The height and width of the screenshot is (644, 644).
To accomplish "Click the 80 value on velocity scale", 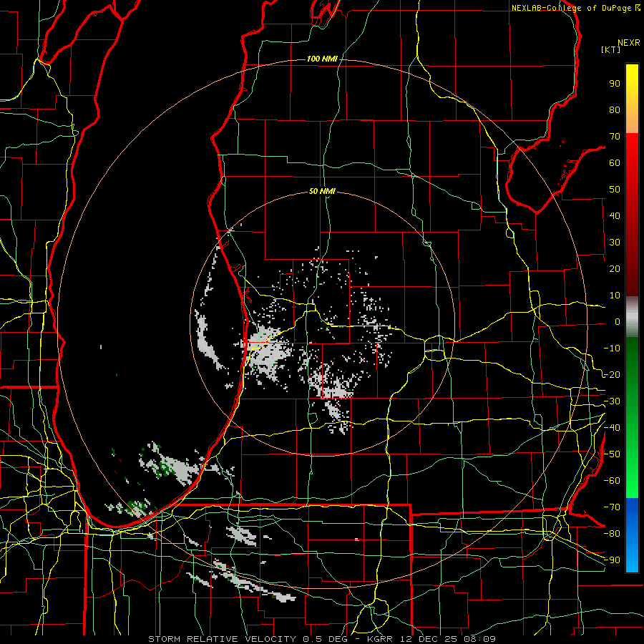I will tap(615, 110).
